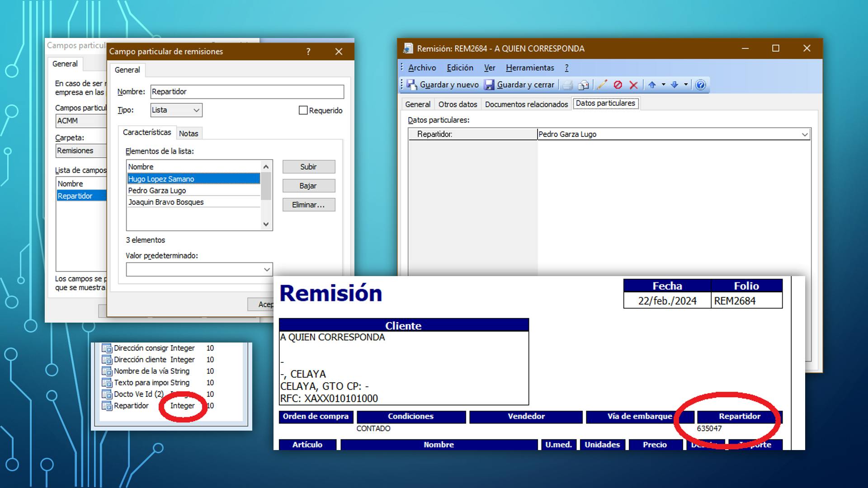The image size is (868, 488).
Task: Click the Nombre input field Repartidor
Action: (247, 92)
